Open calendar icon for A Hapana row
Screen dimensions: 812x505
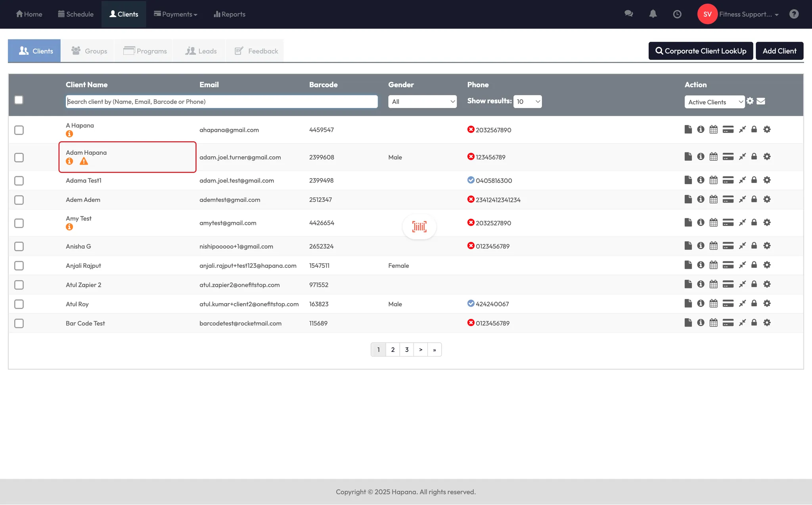(x=713, y=129)
